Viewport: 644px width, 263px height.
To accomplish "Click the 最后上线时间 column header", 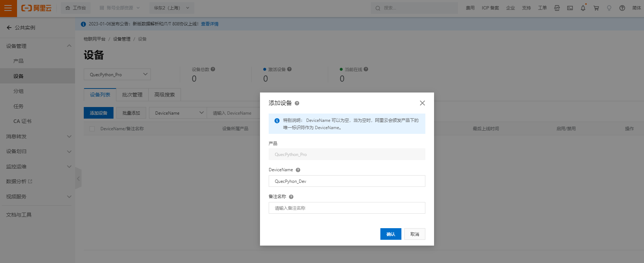I will (x=486, y=129).
